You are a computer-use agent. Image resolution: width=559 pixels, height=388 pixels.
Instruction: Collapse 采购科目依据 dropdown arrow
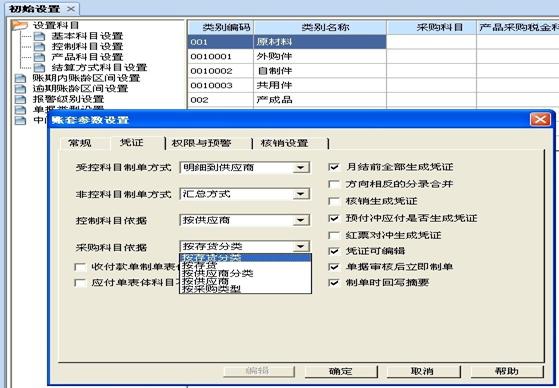[x=301, y=246]
